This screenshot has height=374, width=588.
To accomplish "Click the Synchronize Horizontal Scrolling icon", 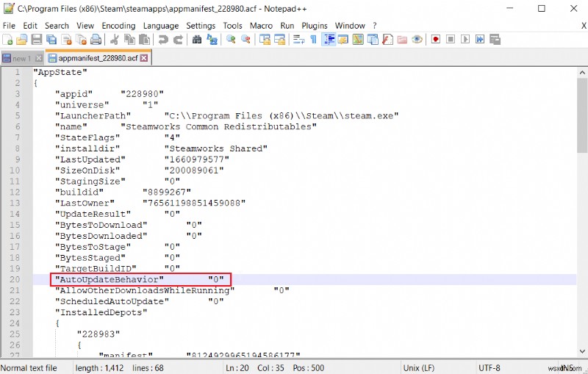I will tap(280, 40).
